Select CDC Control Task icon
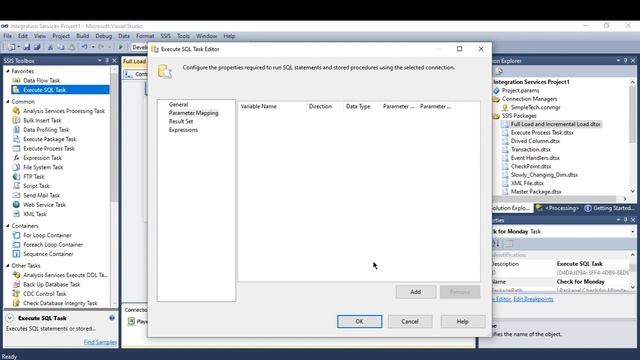The height and width of the screenshot is (360, 640). tap(16, 294)
